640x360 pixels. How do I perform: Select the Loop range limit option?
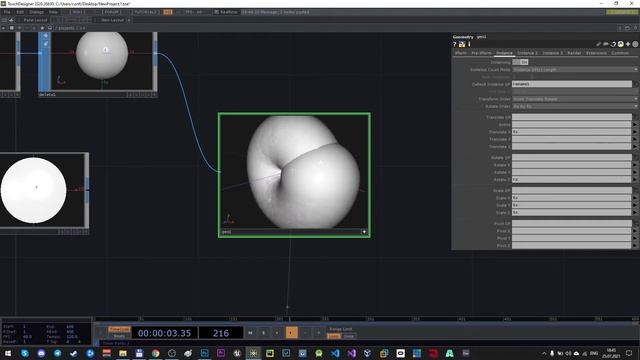(x=333, y=336)
